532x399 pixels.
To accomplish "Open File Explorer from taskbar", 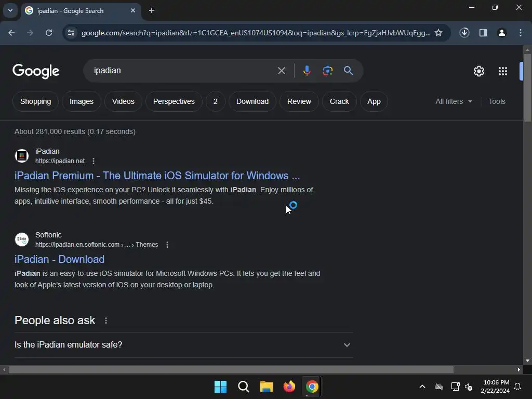I will coord(267,387).
